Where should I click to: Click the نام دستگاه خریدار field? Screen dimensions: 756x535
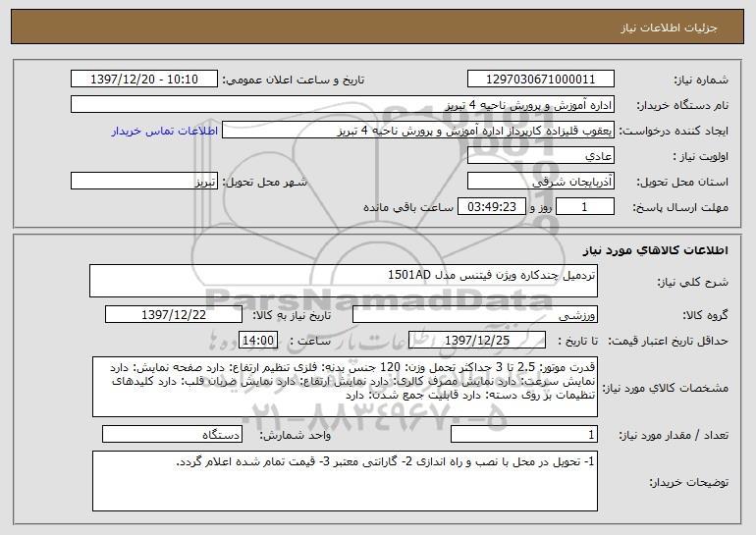343,105
